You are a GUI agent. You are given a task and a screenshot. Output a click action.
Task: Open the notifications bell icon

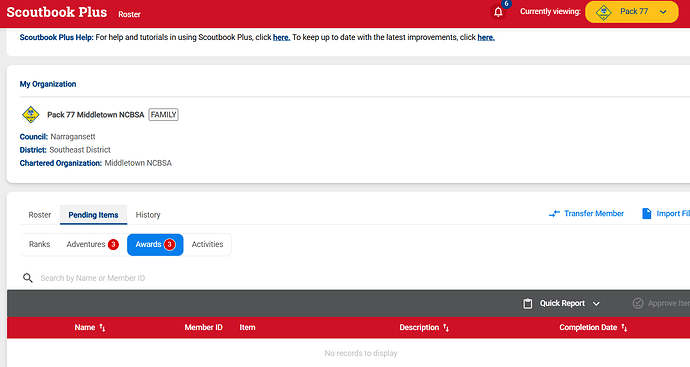pos(498,12)
